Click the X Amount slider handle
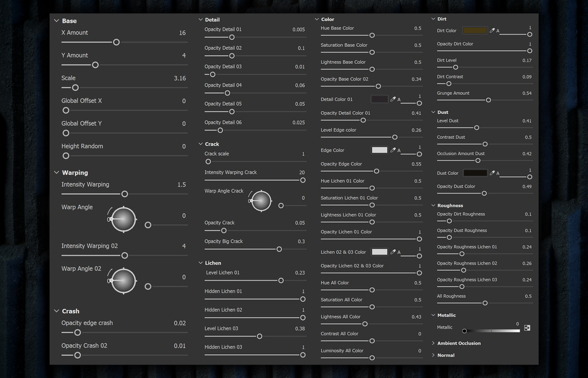The height and width of the screenshot is (378, 588). [116, 42]
